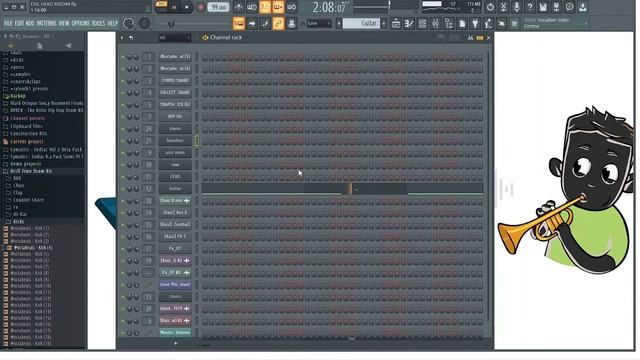Open the ADD menu
Viewport: 640px width, 360px height.
30,24
